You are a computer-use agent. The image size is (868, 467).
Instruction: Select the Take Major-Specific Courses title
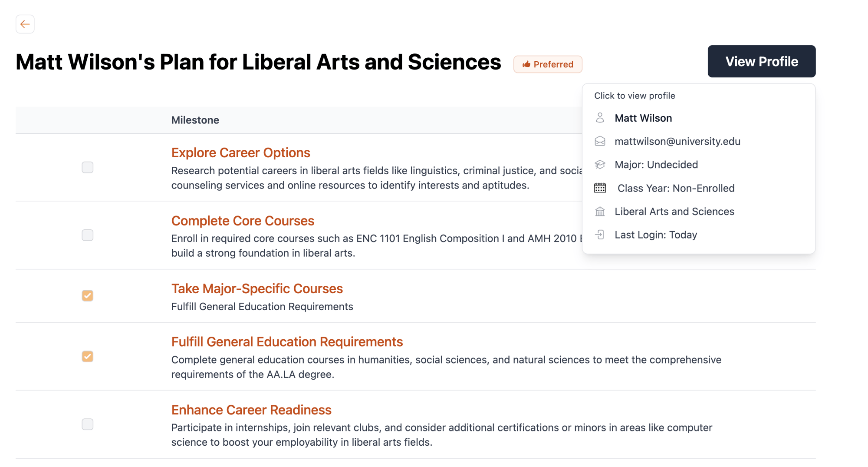[x=257, y=288]
